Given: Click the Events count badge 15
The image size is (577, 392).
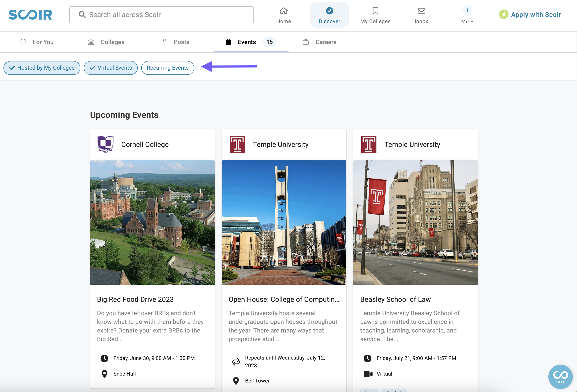Looking at the screenshot, I should (269, 42).
